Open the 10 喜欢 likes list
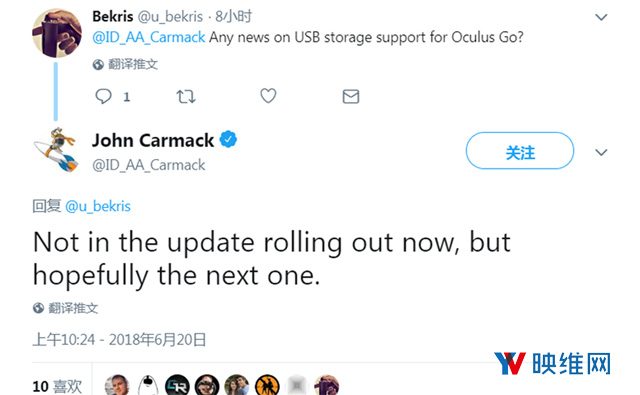 tap(57, 386)
